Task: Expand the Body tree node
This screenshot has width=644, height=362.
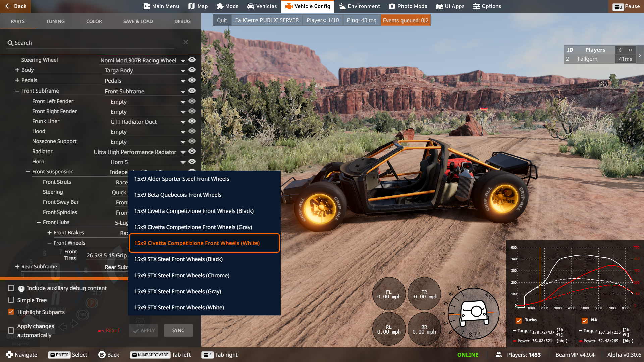Action: coord(17,70)
